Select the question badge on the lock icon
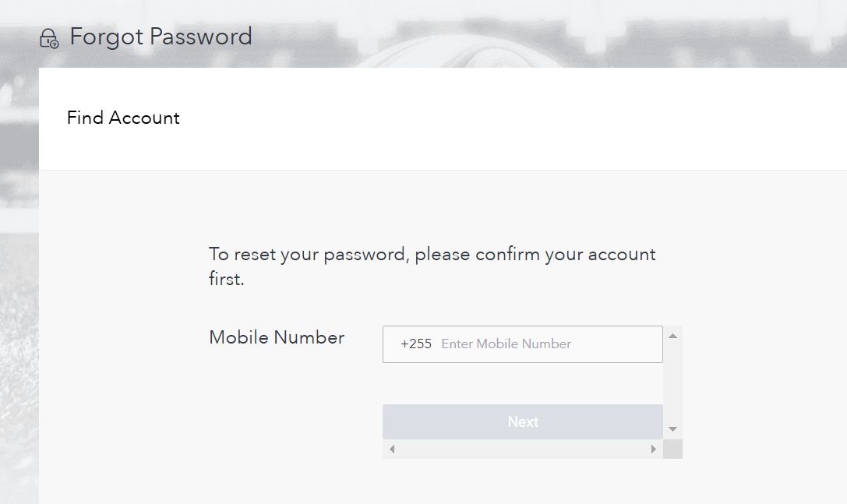 click(53, 42)
